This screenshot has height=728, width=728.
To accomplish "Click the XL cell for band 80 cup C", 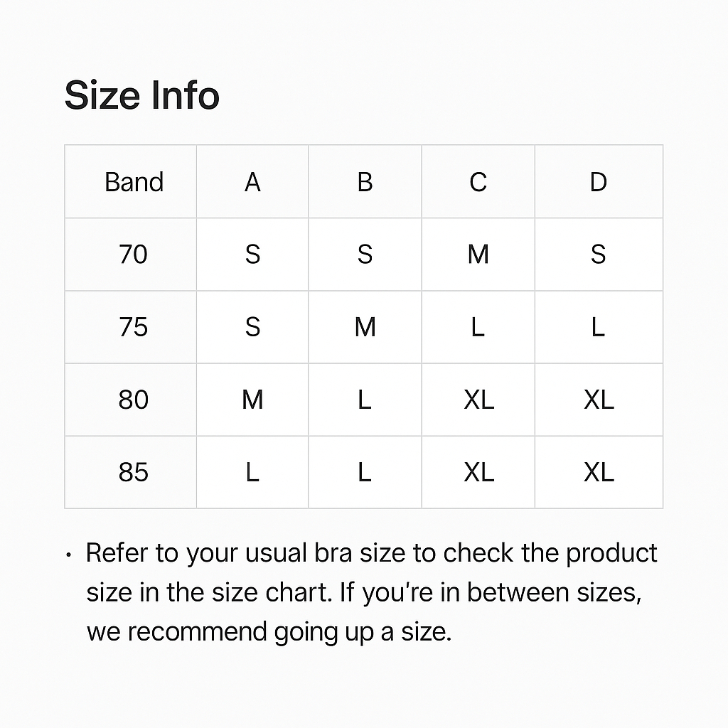I will click(478, 400).
